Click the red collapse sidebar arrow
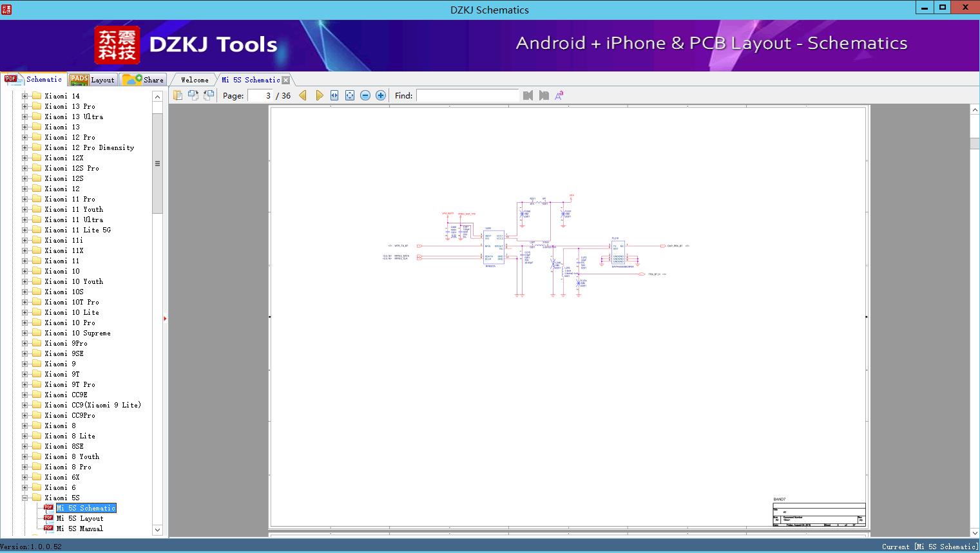980x553 pixels. point(165,318)
